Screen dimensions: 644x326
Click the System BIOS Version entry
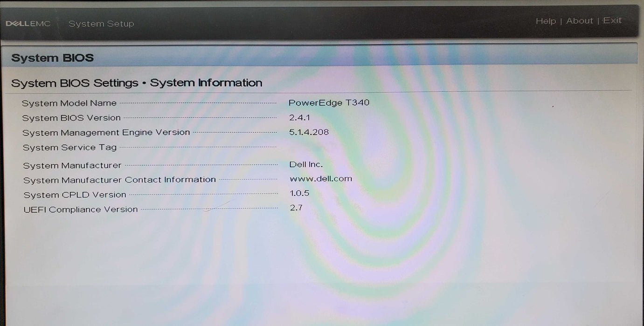pos(72,118)
